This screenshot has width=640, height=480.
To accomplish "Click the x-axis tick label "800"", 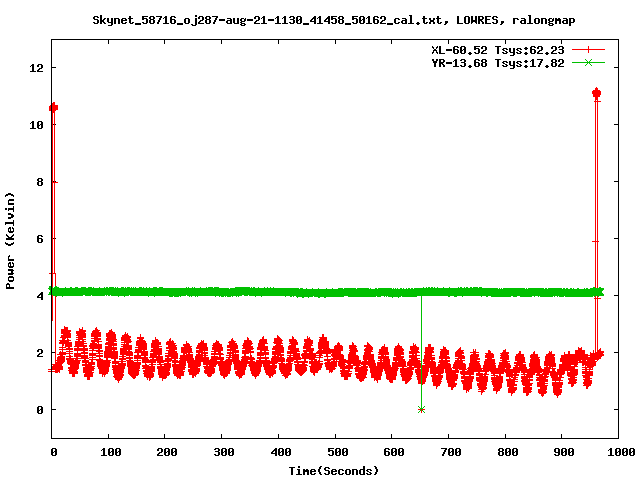I will pos(507,452).
